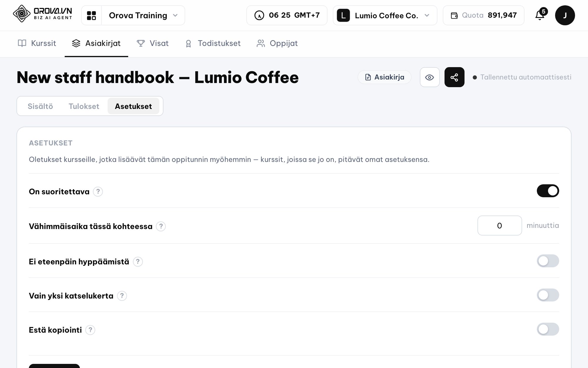
Task: Open notifications bell
Action: pyautogui.click(x=540, y=15)
